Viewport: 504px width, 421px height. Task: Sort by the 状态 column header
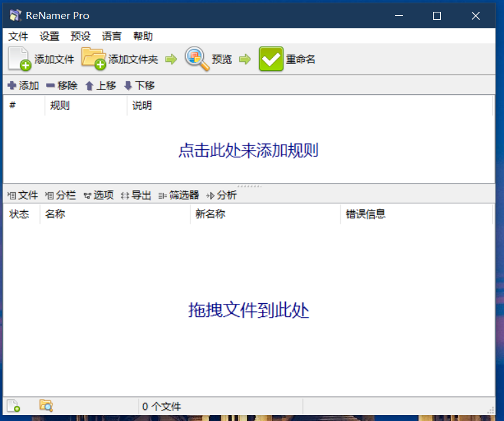(22, 214)
